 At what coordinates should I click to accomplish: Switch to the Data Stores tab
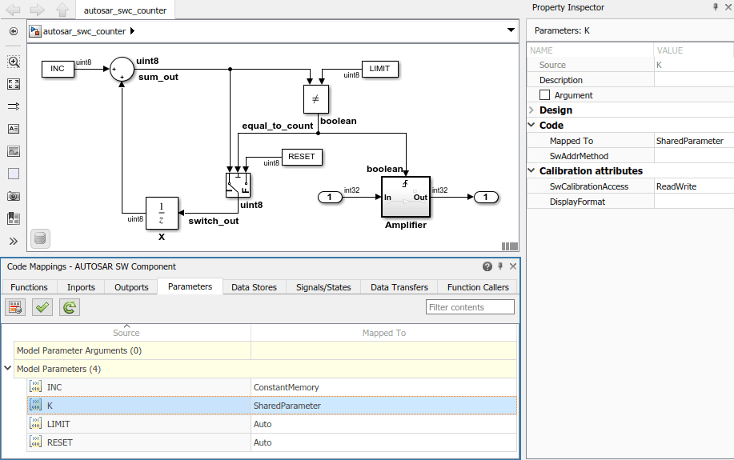[253, 287]
